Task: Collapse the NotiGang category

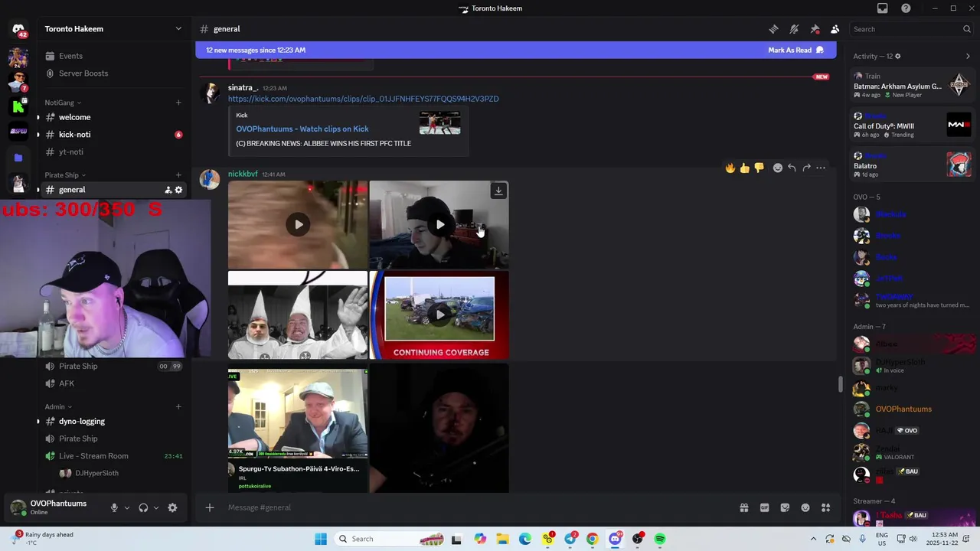Action: pyautogui.click(x=64, y=103)
